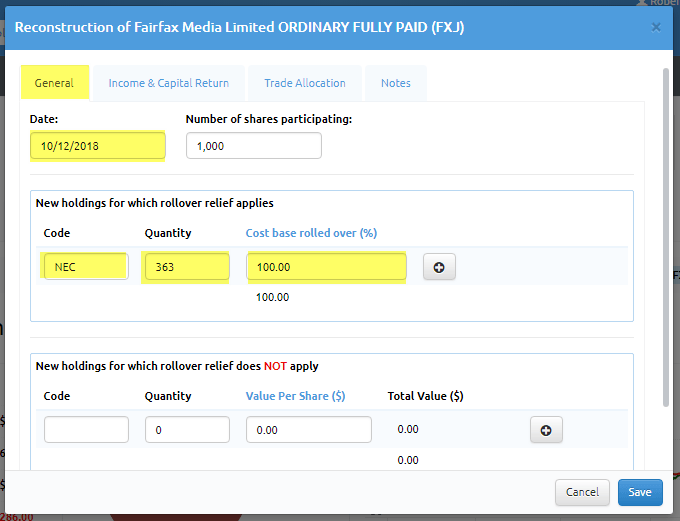This screenshot has width=680, height=521.
Task: Add another rollover relief holding row
Action: (x=439, y=267)
